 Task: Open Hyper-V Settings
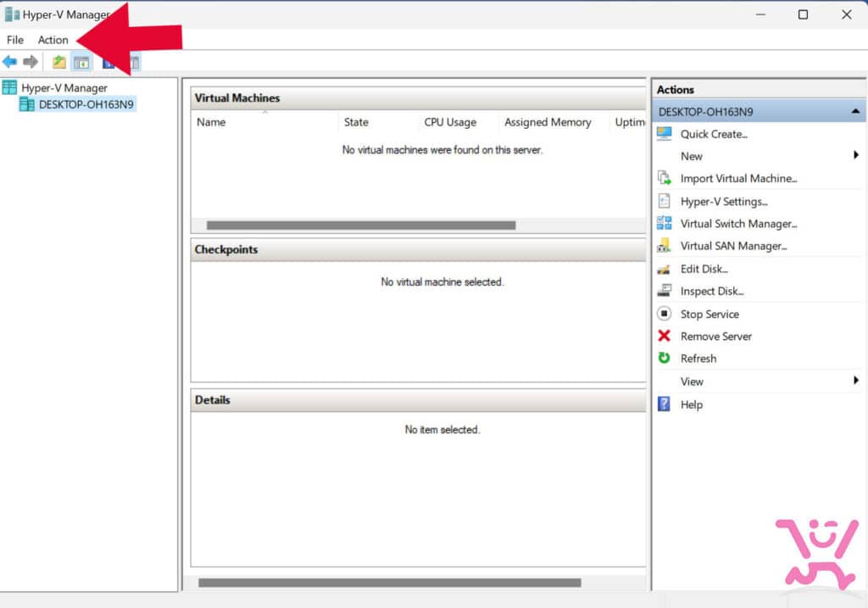(724, 202)
